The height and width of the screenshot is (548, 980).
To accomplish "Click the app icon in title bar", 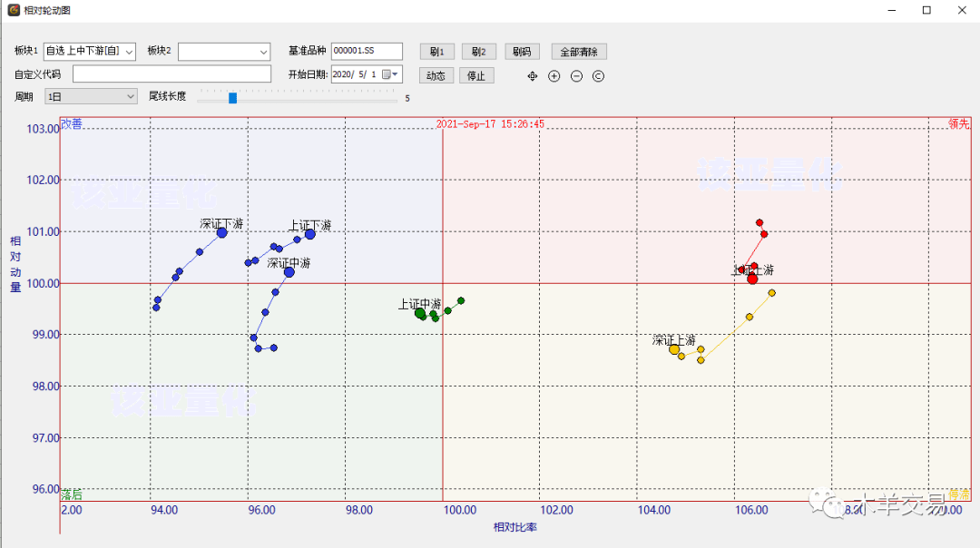I will (x=14, y=10).
